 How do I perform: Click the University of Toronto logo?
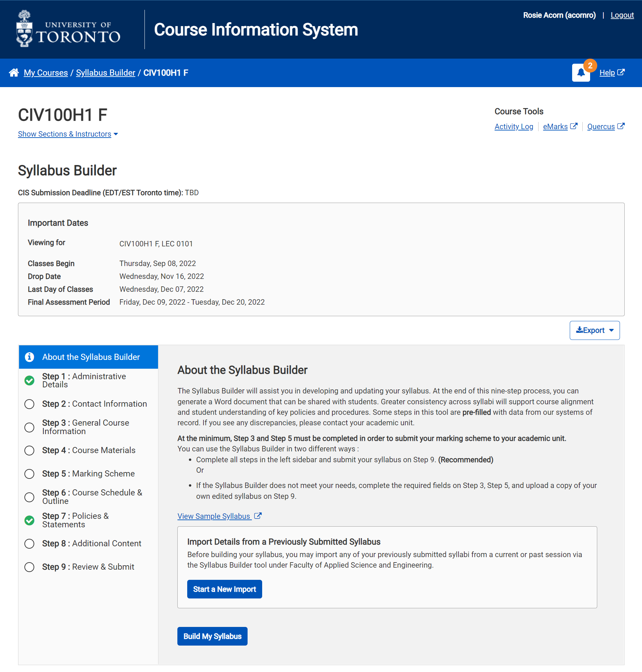coord(68,29)
